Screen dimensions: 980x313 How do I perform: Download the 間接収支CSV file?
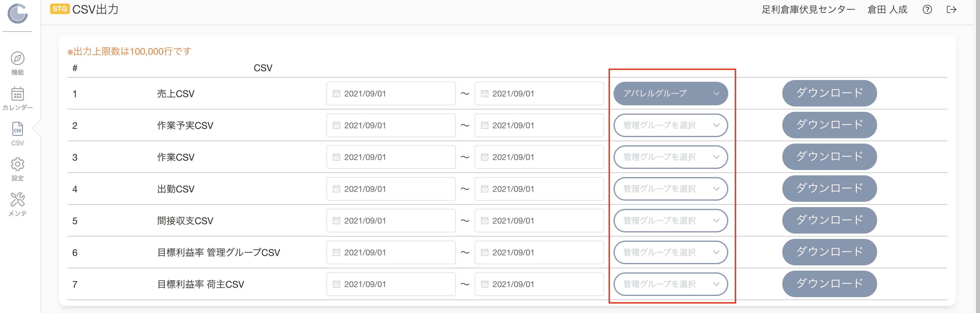pyautogui.click(x=829, y=220)
